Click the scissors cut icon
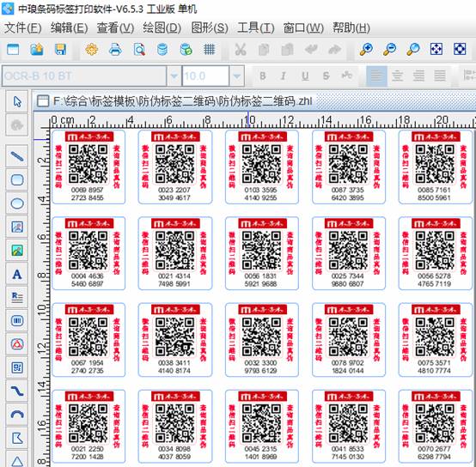476x467 pixels. click(x=241, y=49)
